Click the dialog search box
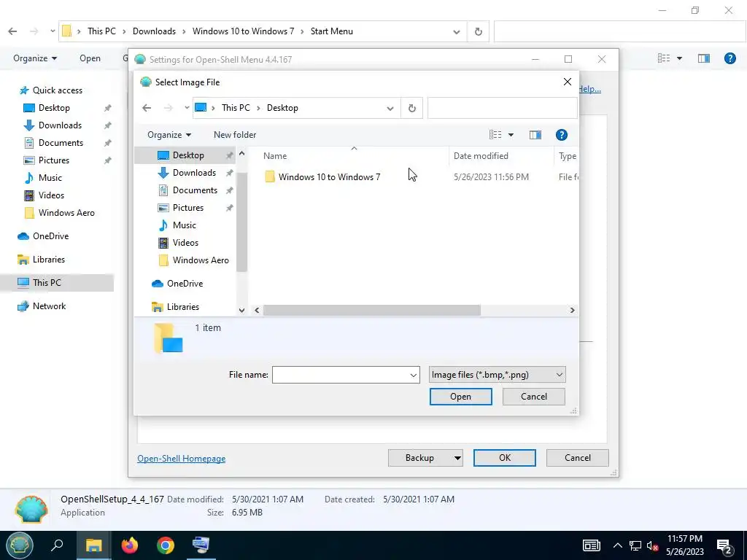The width and height of the screenshot is (747, 560). pyautogui.click(x=503, y=108)
